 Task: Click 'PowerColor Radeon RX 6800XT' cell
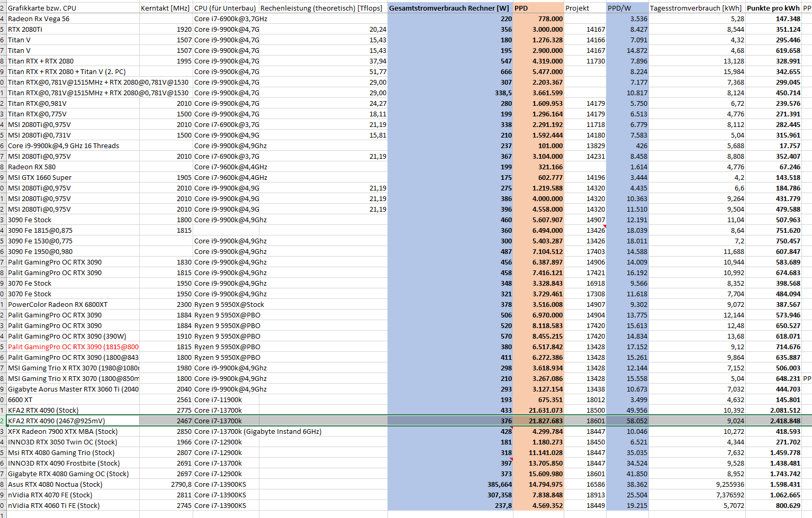[x=73, y=304]
